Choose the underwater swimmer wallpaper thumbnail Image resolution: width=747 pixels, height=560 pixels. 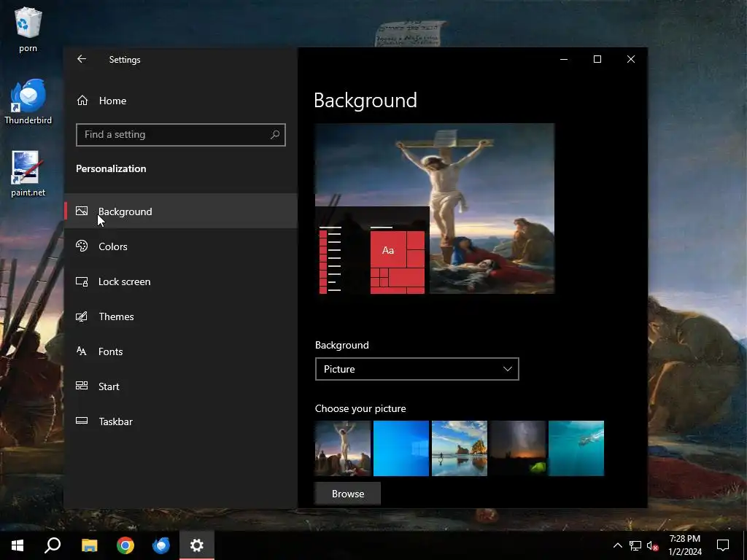[x=576, y=448]
